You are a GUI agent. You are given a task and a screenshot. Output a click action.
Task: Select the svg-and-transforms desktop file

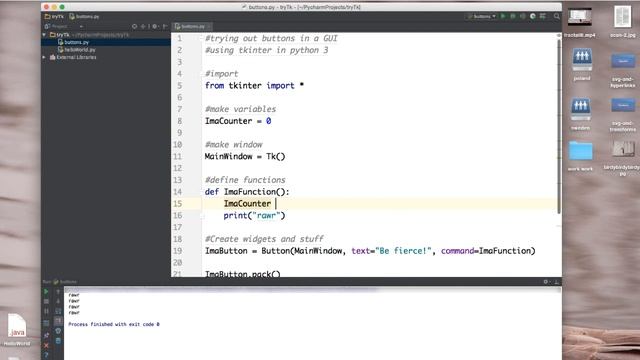pos(622,114)
